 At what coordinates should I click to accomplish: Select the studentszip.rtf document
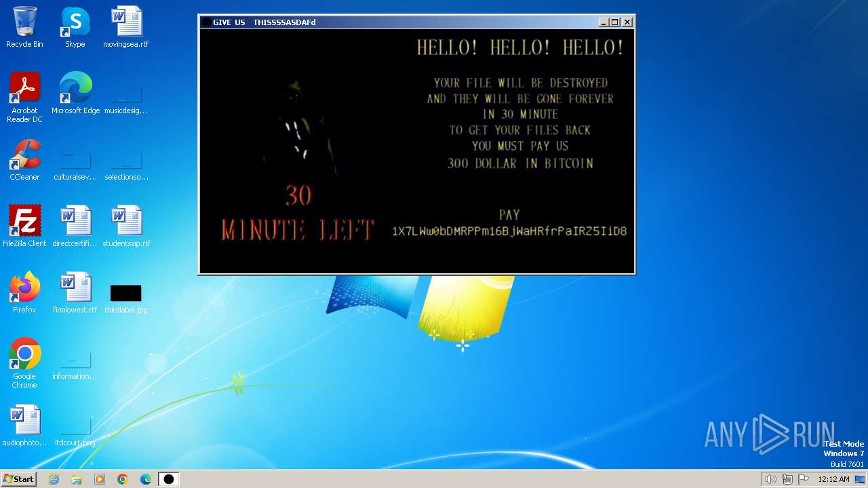(126, 226)
